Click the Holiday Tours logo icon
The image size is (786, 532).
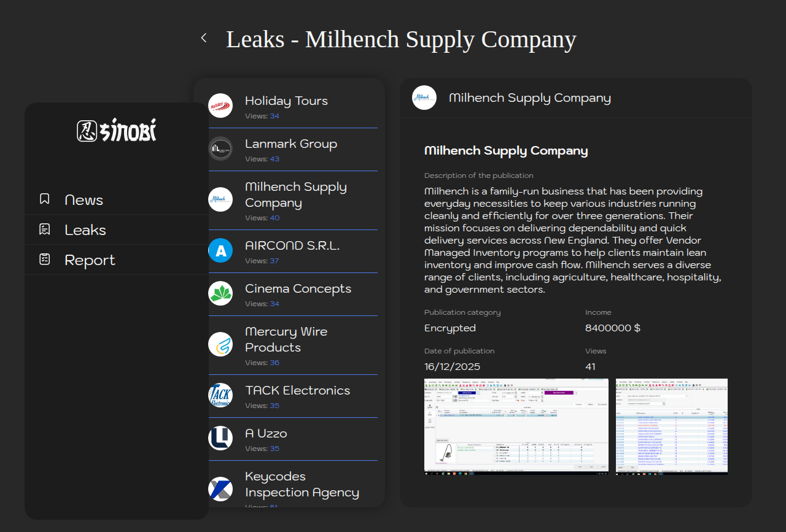(x=220, y=106)
